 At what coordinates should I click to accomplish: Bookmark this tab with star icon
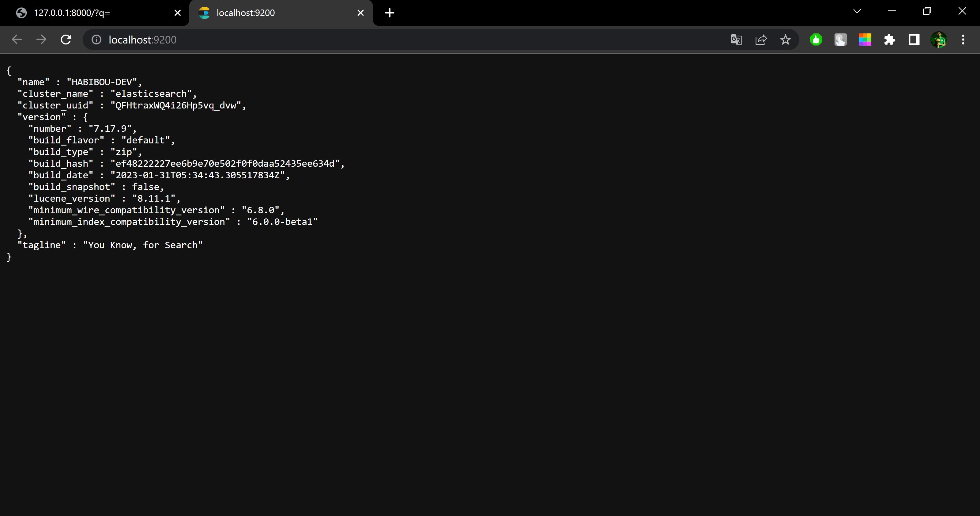click(785, 40)
